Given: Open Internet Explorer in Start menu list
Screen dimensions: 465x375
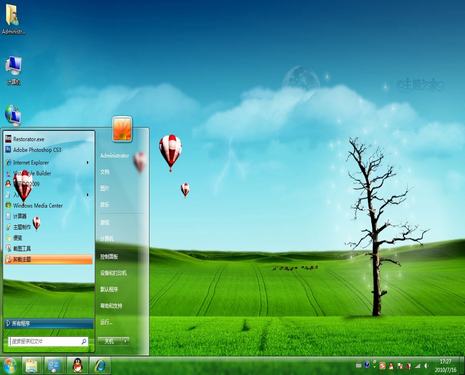Looking at the screenshot, I should tap(49, 163).
